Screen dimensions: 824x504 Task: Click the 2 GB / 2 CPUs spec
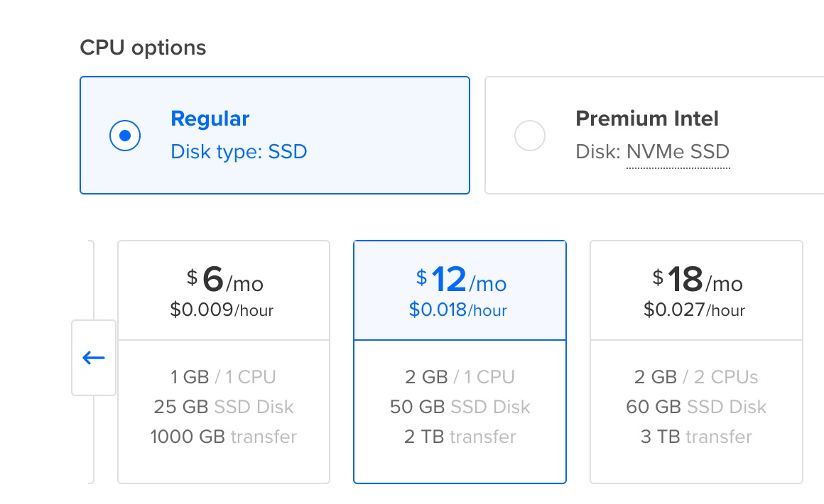click(x=696, y=377)
